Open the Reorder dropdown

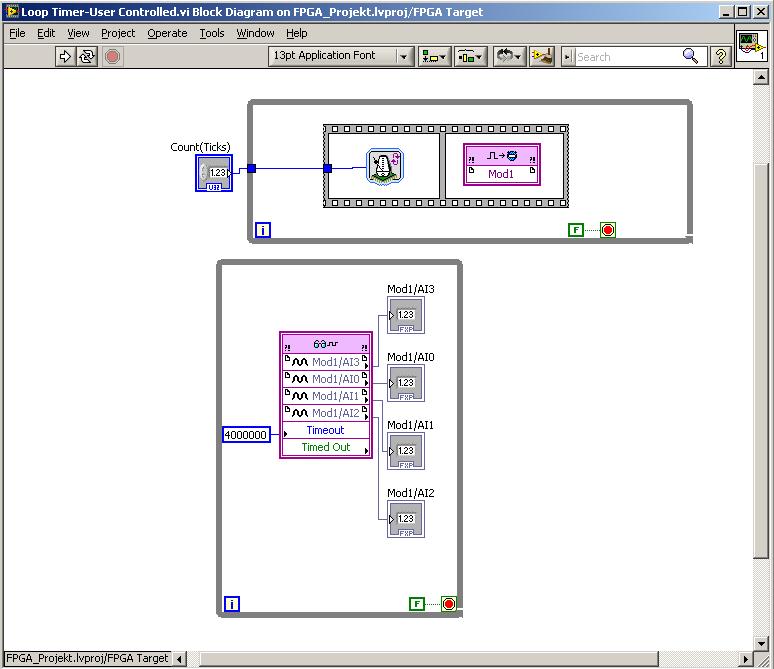point(508,57)
